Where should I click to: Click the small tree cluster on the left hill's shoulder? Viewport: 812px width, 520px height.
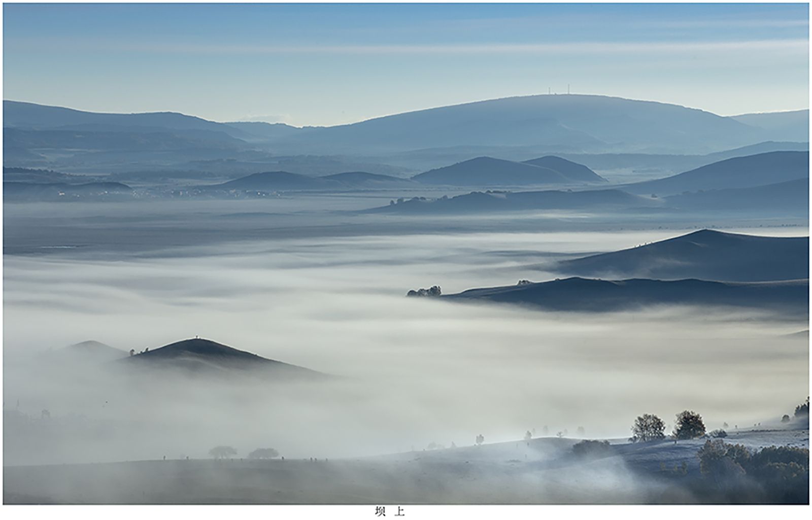(x=138, y=351)
